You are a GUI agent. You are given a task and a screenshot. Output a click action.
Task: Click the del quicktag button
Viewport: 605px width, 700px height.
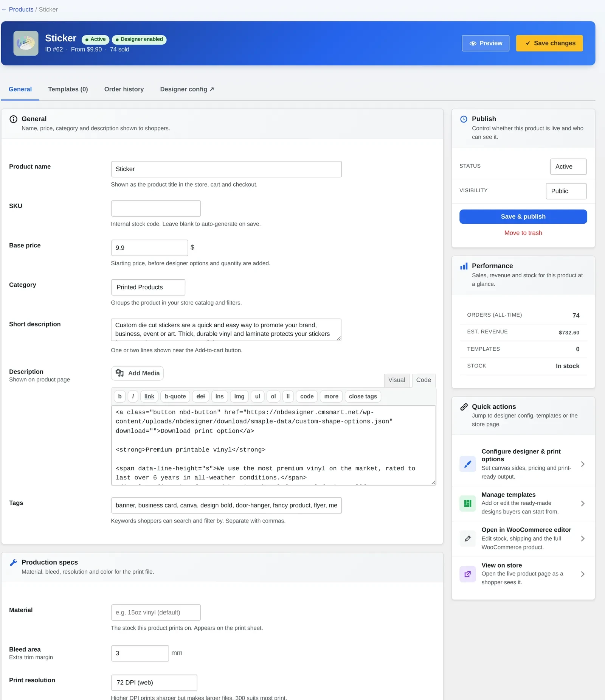201,396
